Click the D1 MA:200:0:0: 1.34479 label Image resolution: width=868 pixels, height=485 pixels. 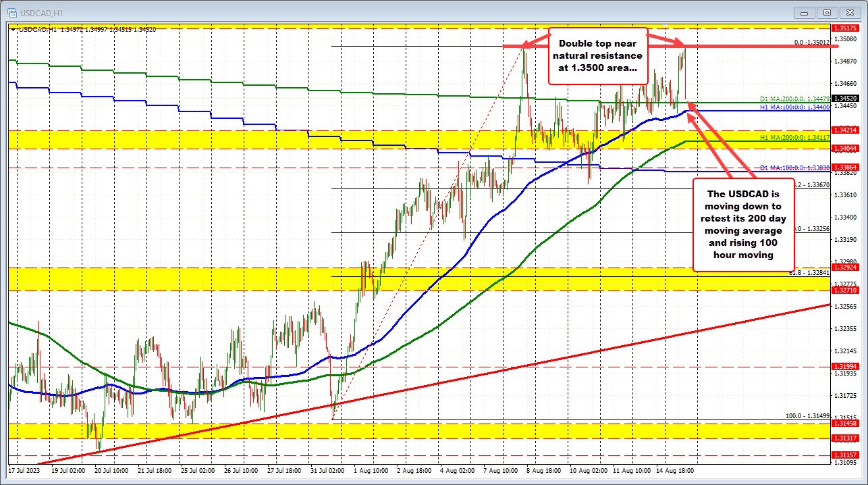[794, 99]
